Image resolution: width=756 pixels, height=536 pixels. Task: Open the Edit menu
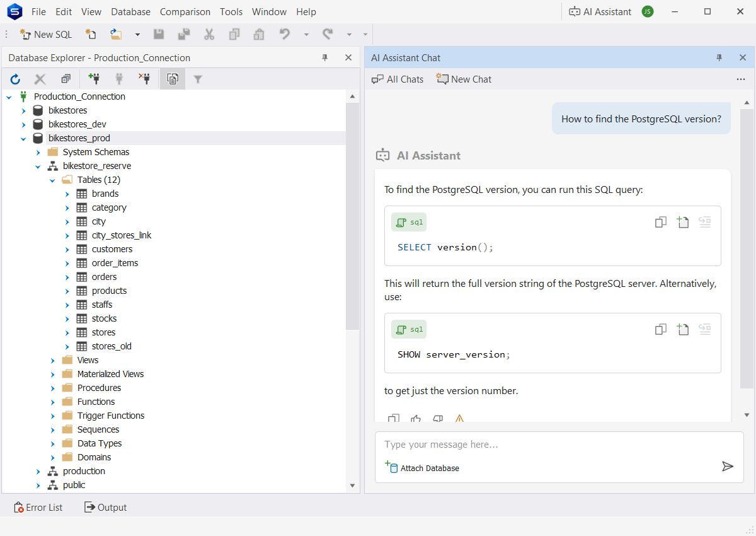(64, 12)
